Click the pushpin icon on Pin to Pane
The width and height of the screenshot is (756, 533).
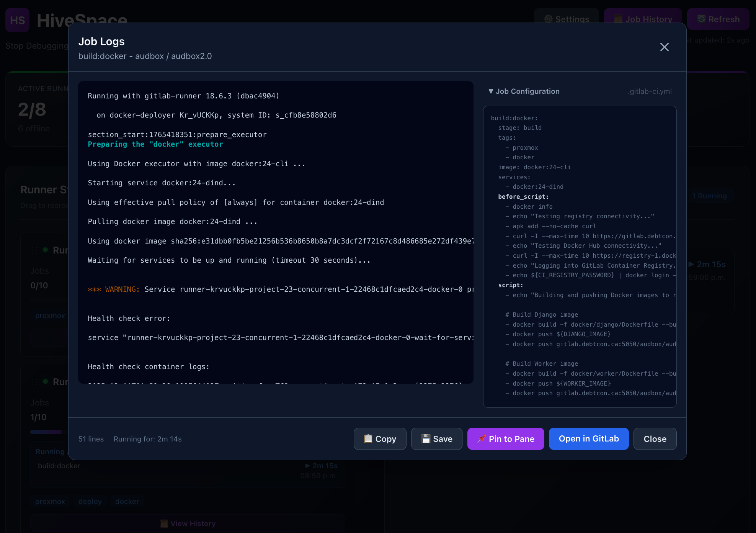click(x=482, y=439)
